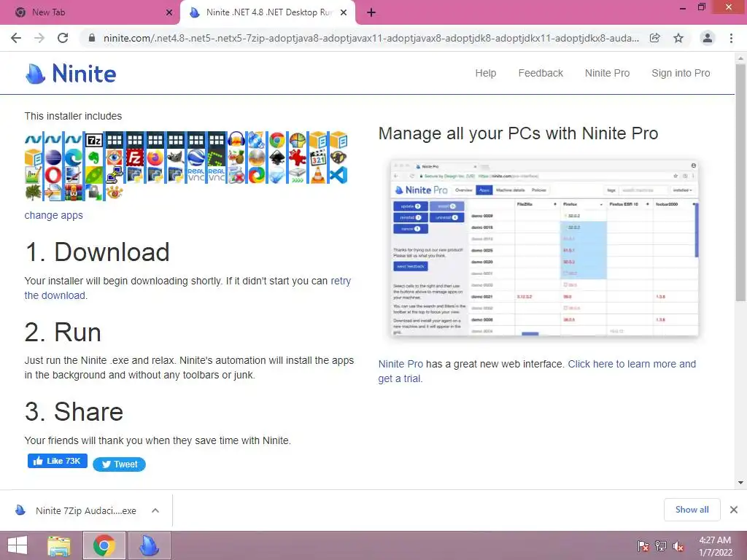Click the Firefox icon in installer list
Screen dimensions: 747x560
click(x=155, y=157)
